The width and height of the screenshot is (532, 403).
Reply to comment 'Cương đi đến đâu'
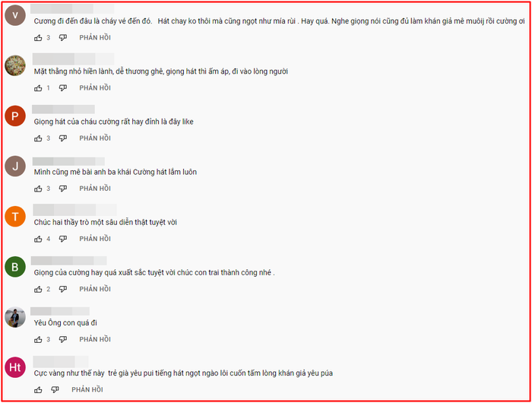95,38
